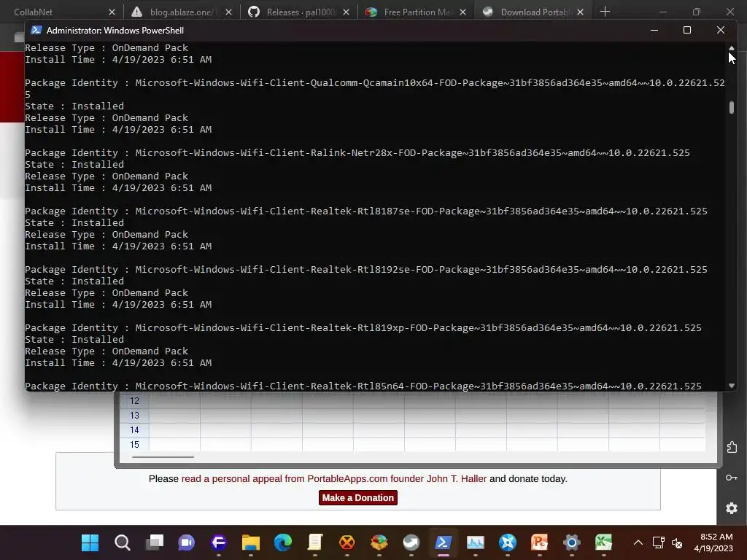This screenshot has height=560, width=747.
Task: Click the Qualcomm-Qcamain10x64 package identity line
Action: 375,88
